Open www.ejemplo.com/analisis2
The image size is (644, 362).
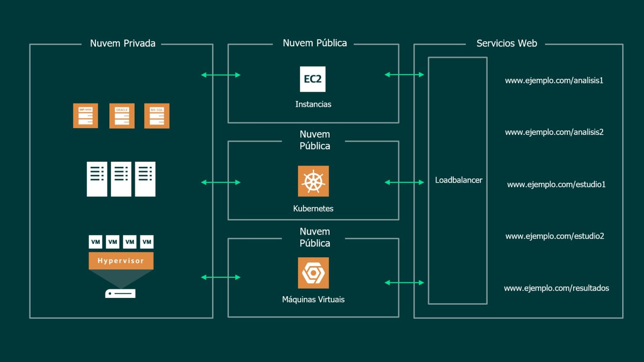tap(554, 132)
